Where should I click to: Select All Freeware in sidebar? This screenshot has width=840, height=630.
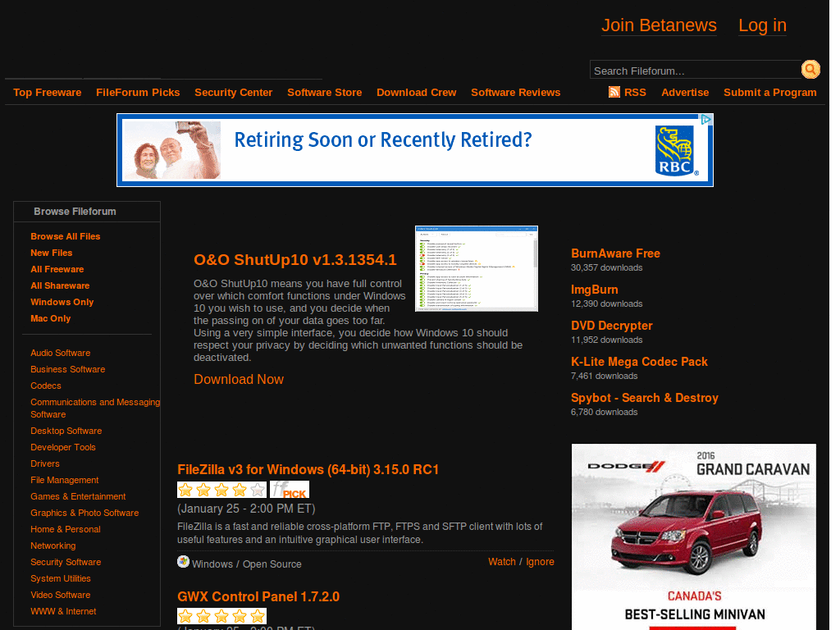[x=57, y=269]
